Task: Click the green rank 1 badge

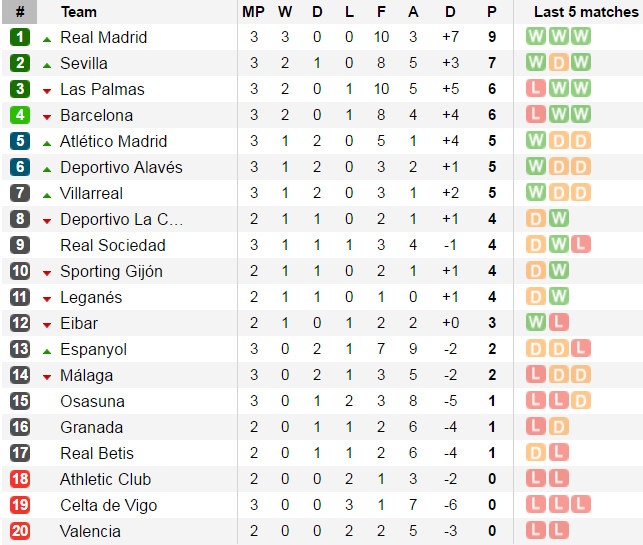Action: 20,37
